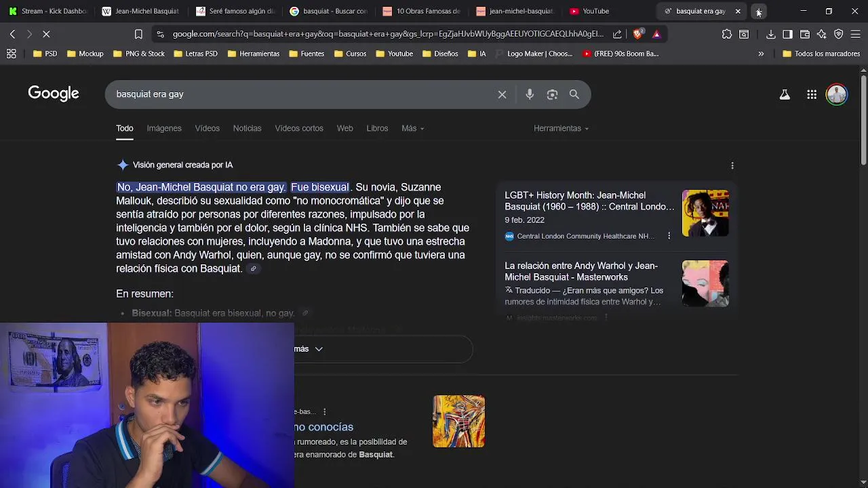Open the browser main menu hamburger icon
Viewport: 868px width, 488px height.
point(856,34)
